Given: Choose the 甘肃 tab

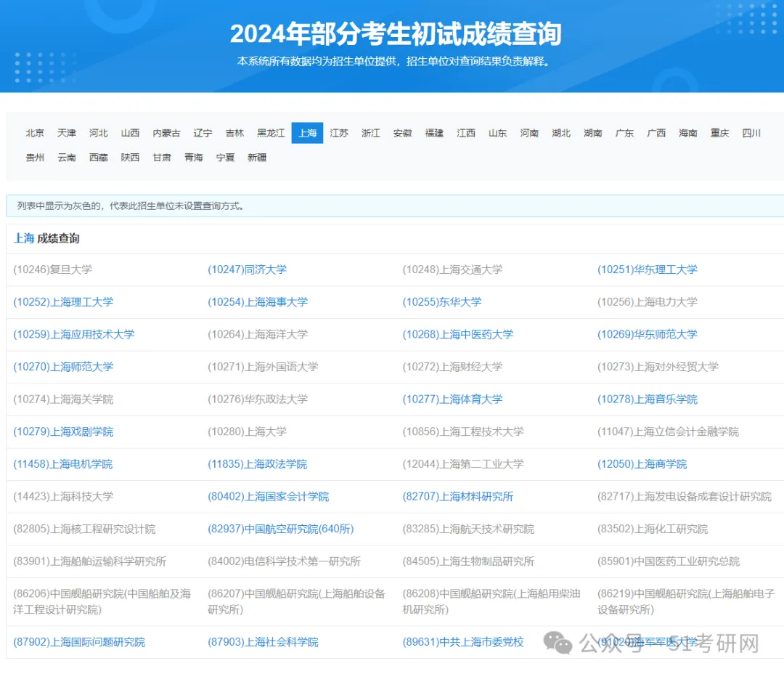Looking at the screenshot, I should pos(162,158).
